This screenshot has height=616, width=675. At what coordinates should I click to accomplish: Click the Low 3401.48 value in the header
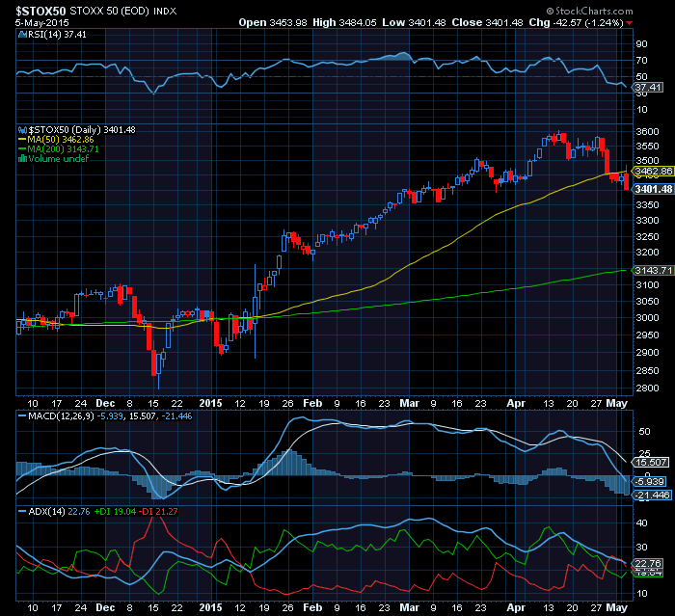point(414,23)
